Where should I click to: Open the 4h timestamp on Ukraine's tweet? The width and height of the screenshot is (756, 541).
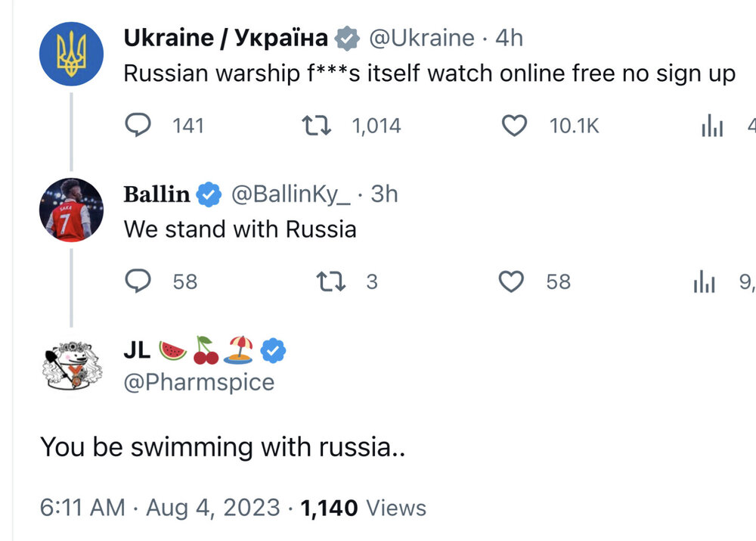(509, 38)
